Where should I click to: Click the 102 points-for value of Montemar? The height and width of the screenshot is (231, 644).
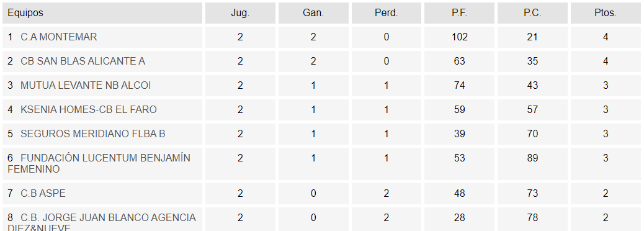pyautogui.click(x=459, y=37)
